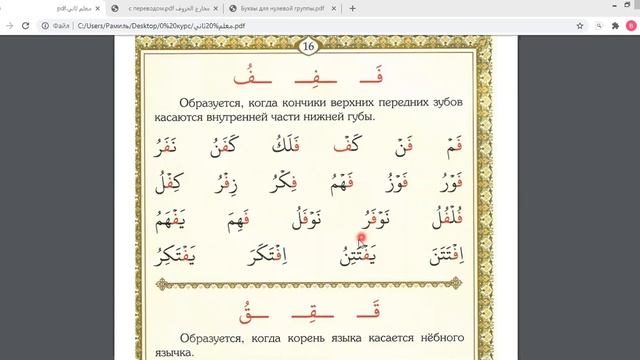Screen dimensions: 640x360
Task: Close the active معلم ثاني pdf tab
Action: pos(98,8)
